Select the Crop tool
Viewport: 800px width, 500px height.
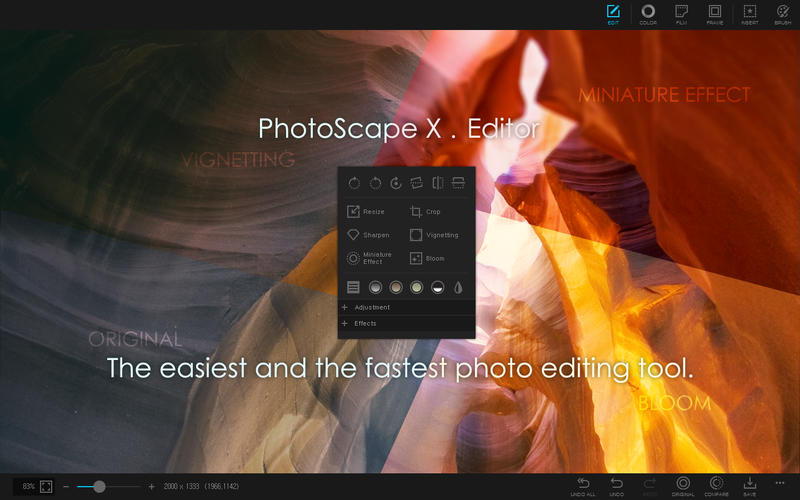pos(426,211)
